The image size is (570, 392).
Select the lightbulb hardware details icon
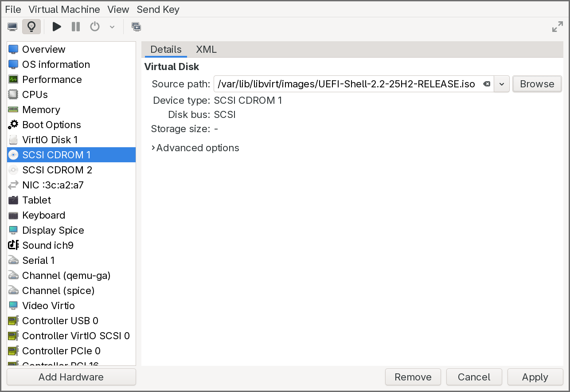coord(30,26)
